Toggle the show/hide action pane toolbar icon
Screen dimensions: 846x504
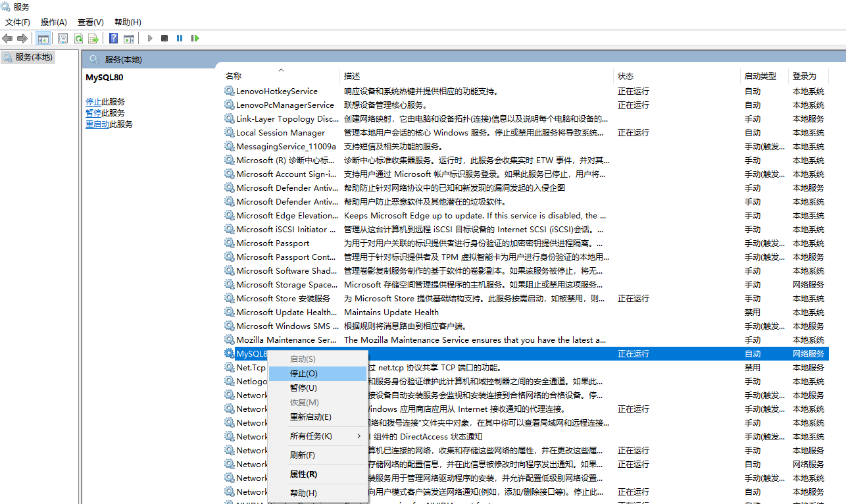pyautogui.click(x=129, y=38)
